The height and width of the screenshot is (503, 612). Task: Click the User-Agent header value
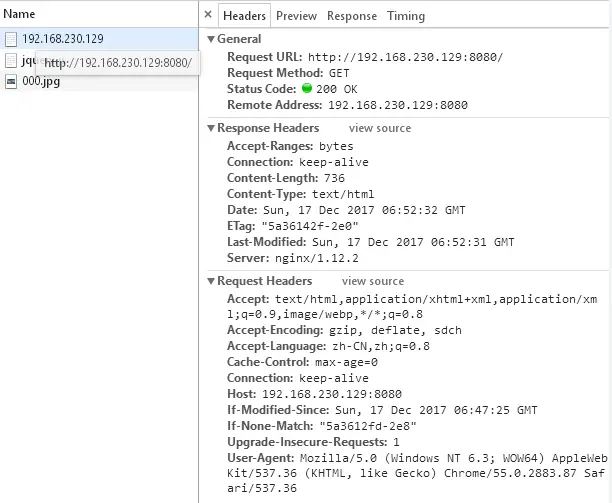pyautogui.click(x=417, y=473)
